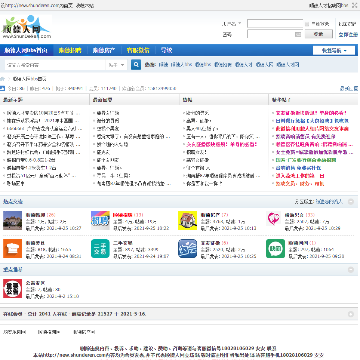Open the 快捷导航 dropdown in the blue nav bar
The height and width of the screenshot is (360, 360).
[x=334, y=50]
